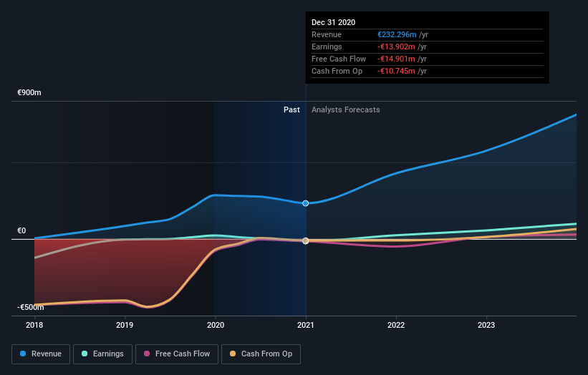Image resolution: width=588 pixels, height=375 pixels.
Task: Click the Cash From Op row label in tooltip
Action: [x=337, y=71]
